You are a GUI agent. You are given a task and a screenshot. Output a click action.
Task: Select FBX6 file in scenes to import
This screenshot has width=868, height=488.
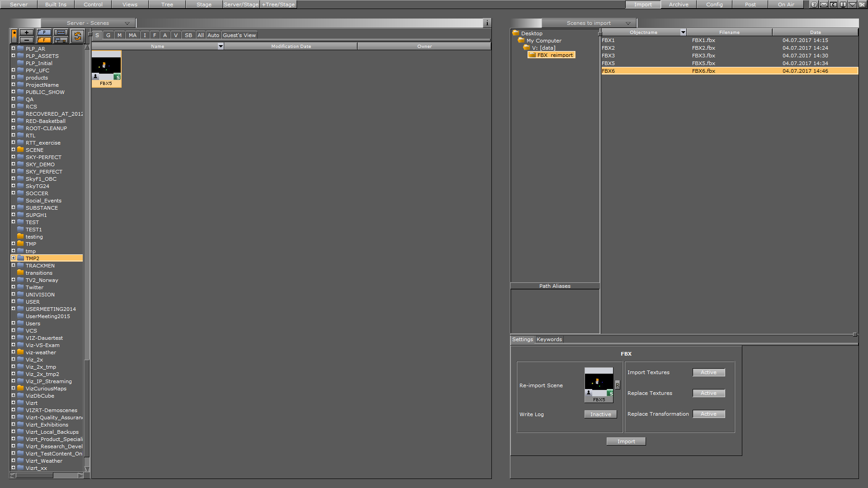click(x=608, y=71)
